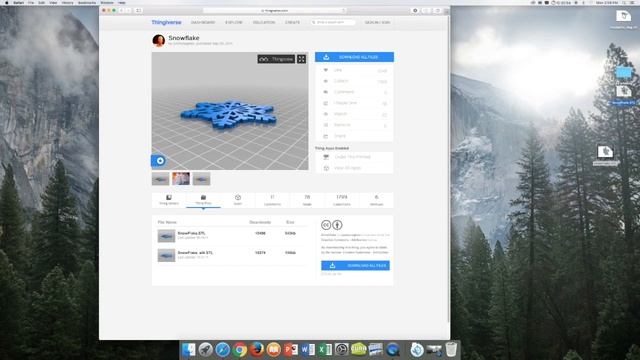
Task: Click the Snowflake author's avatar
Action: click(x=158, y=40)
